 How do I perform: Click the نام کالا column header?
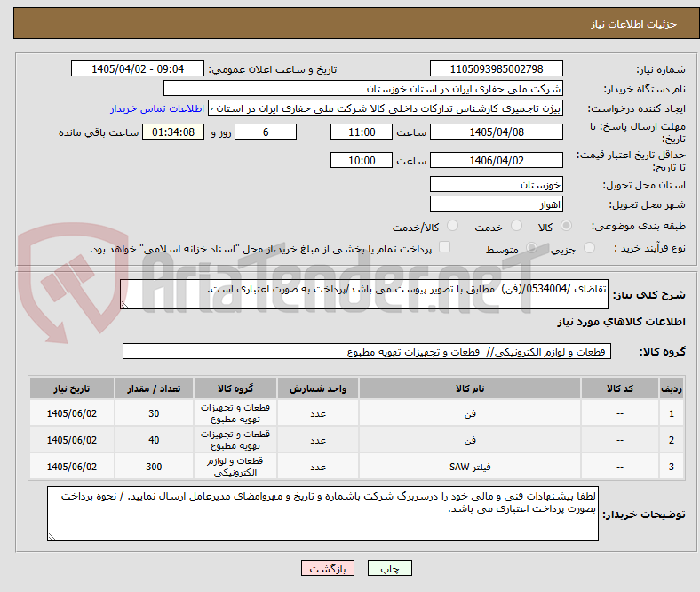[x=470, y=388]
